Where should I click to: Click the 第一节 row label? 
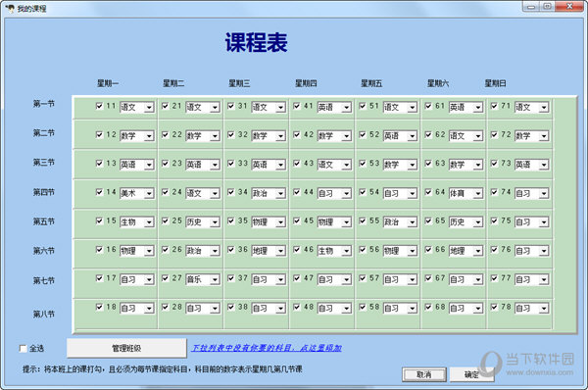click(x=44, y=104)
